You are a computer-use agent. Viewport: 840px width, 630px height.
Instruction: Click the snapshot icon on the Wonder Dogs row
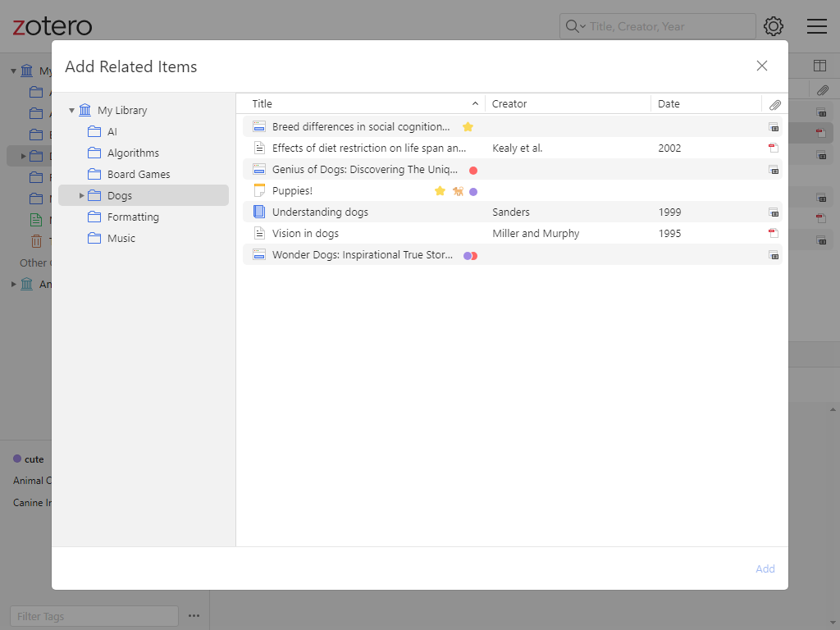tap(773, 255)
